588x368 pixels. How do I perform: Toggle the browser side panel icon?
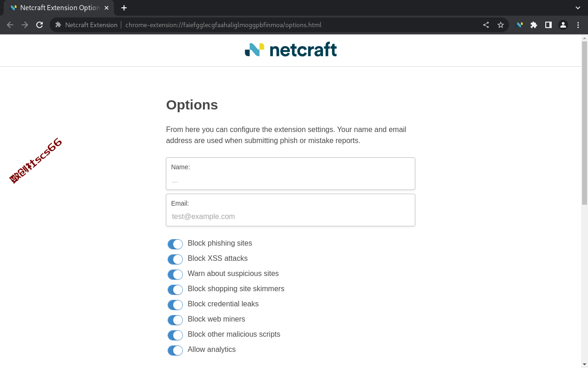548,25
